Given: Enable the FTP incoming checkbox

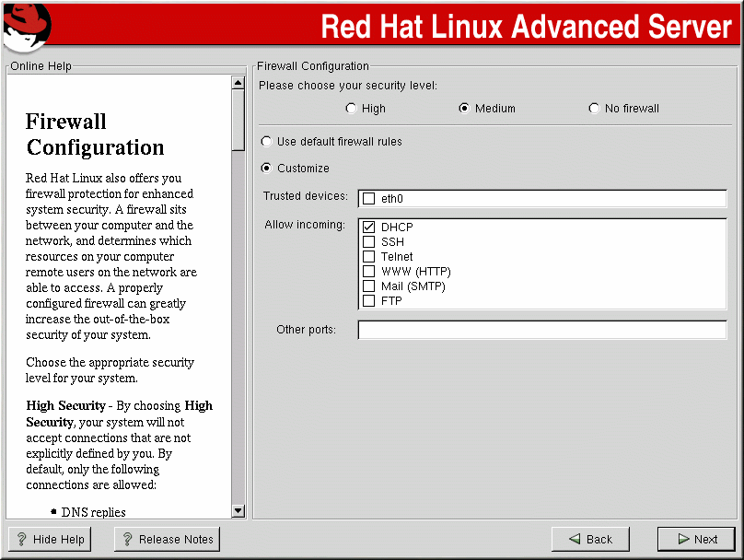Looking at the screenshot, I should click(x=368, y=300).
